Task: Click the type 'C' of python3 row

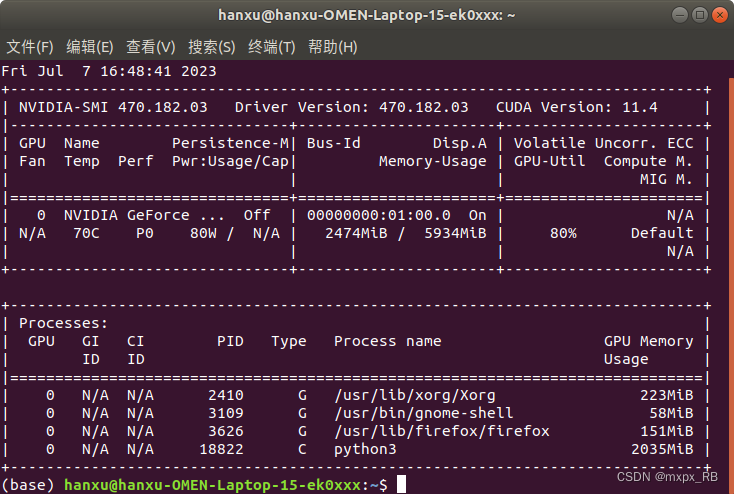Action: click(302, 450)
